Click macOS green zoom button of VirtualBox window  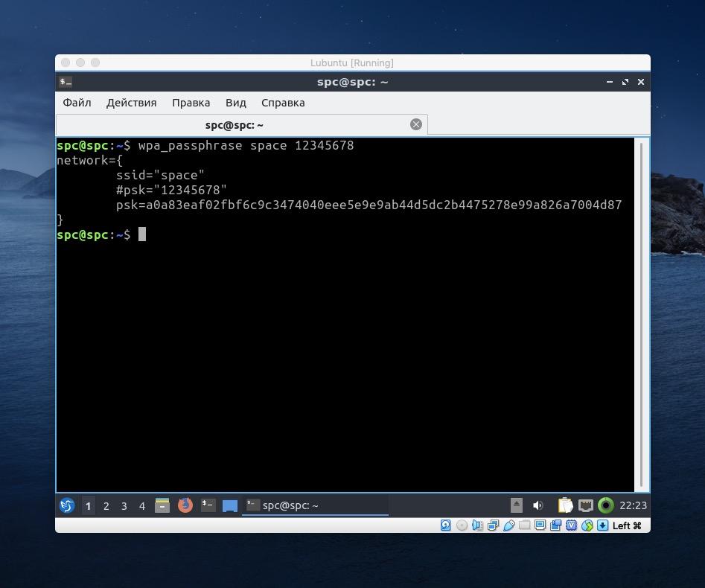(95, 63)
